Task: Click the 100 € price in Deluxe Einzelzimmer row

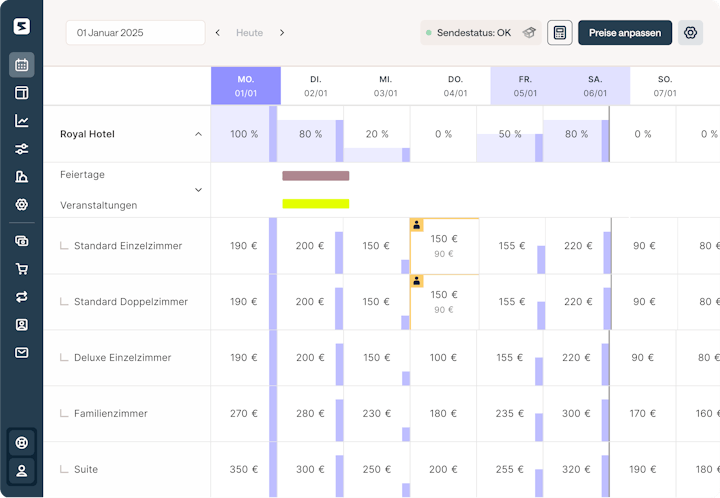Action: [x=444, y=358]
